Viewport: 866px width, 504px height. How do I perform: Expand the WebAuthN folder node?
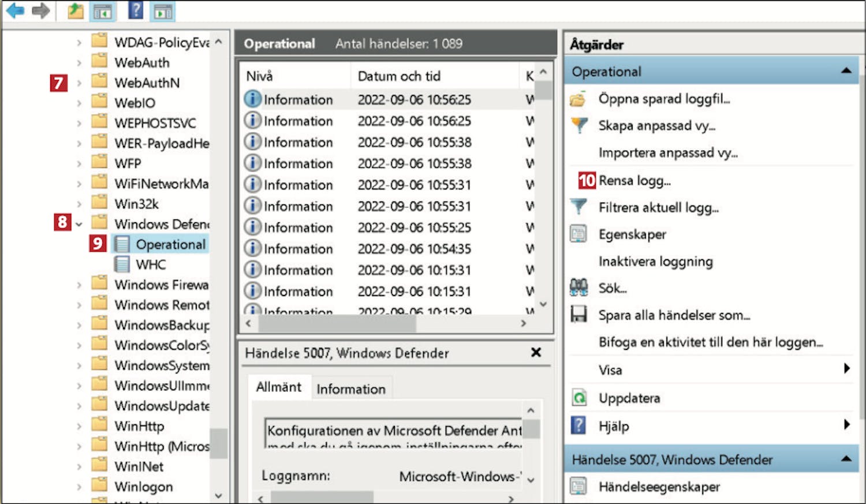point(79,83)
